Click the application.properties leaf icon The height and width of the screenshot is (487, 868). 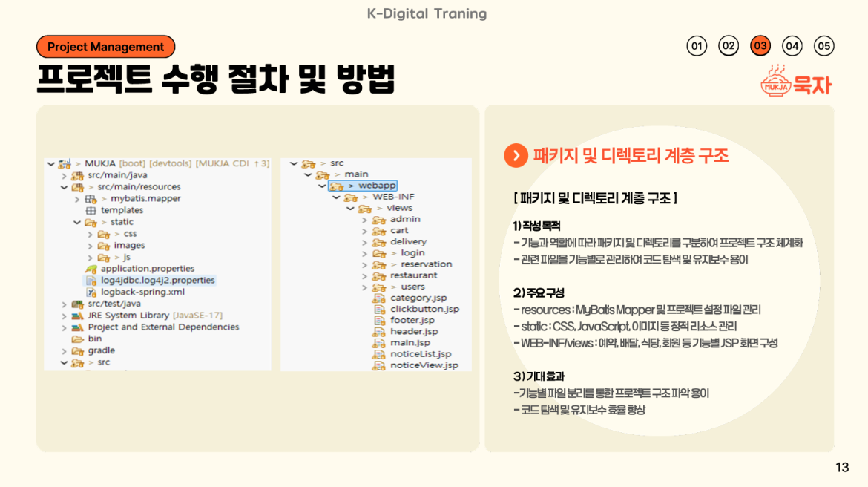click(91, 269)
